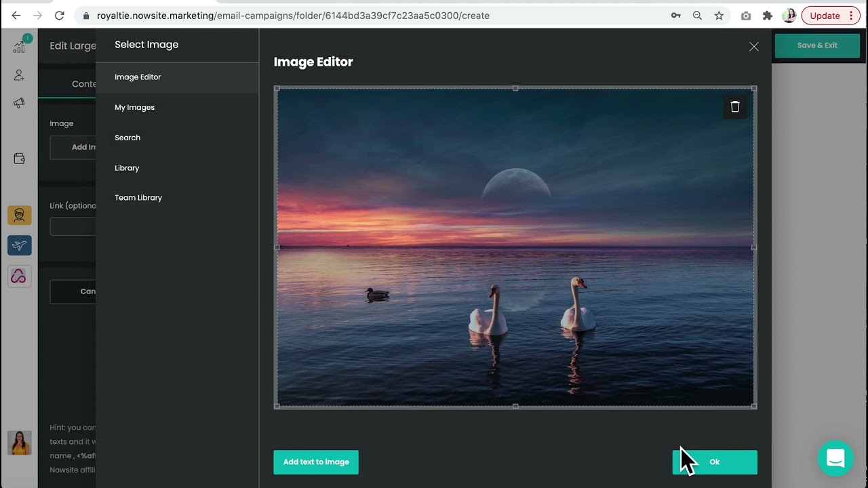
Task: Bookmark this page with the star icon
Action: point(719,16)
